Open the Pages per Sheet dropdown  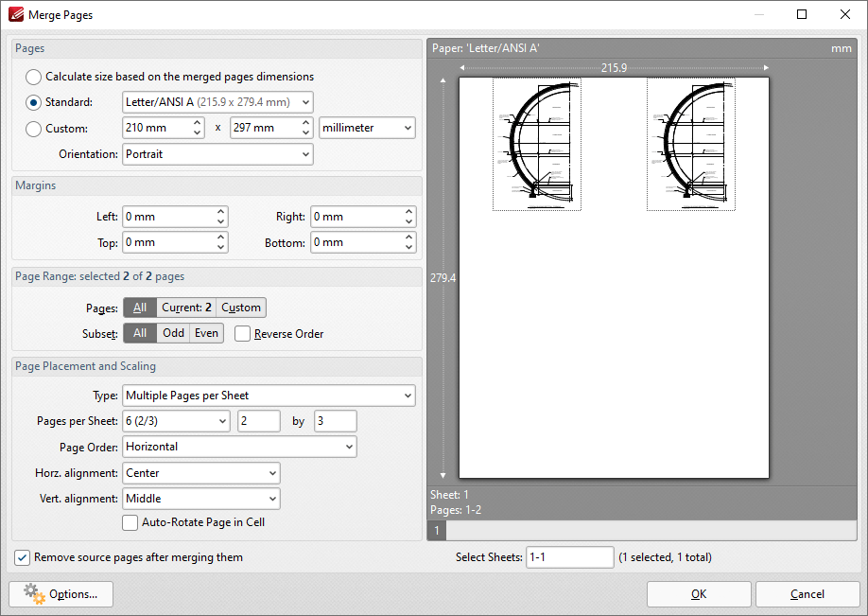[176, 421]
